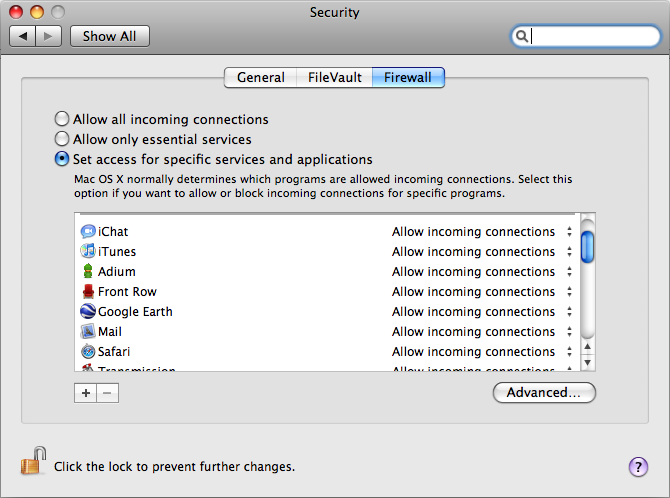
Task: Open Safari connection permission popup
Action: click(482, 351)
